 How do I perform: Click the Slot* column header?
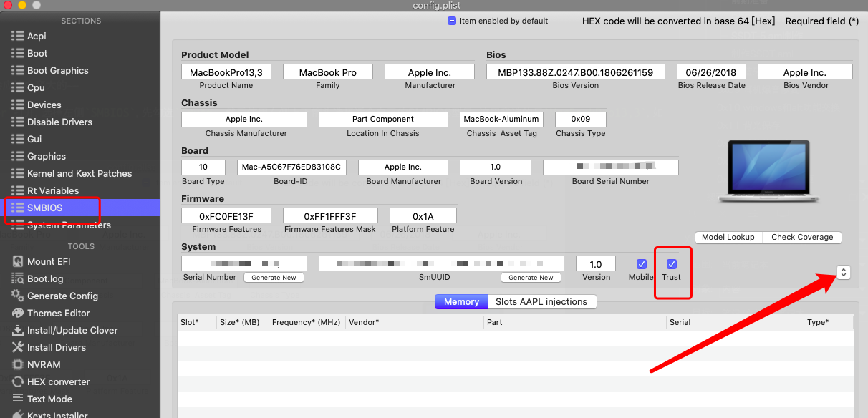[x=197, y=322]
